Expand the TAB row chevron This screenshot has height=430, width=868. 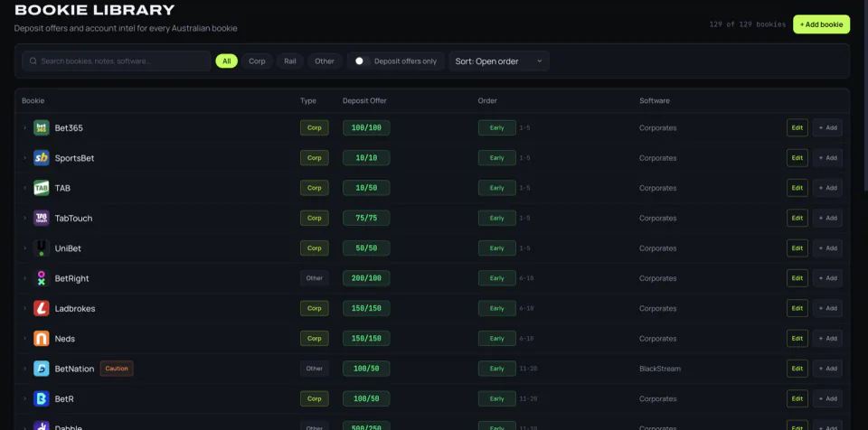coord(25,188)
